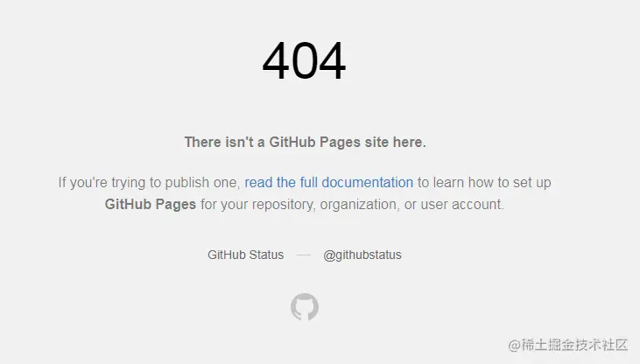Select the "There isn't a GitHub Pages site here." heading
This screenshot has height=364, width=640.
(305, 142)
